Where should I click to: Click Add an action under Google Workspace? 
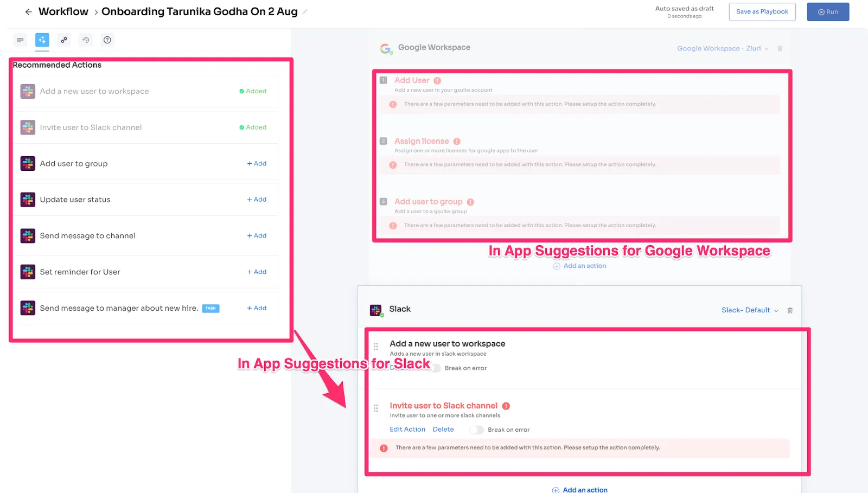click(x=579, y=266)
